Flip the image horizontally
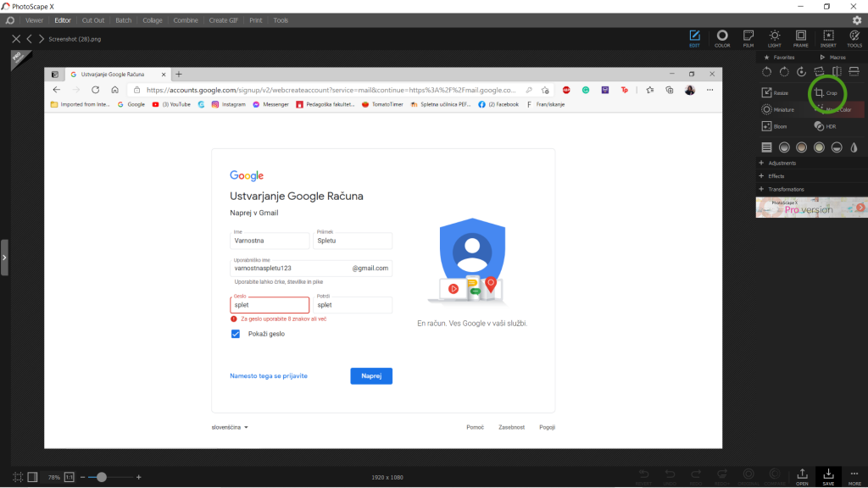 [837, 71]
